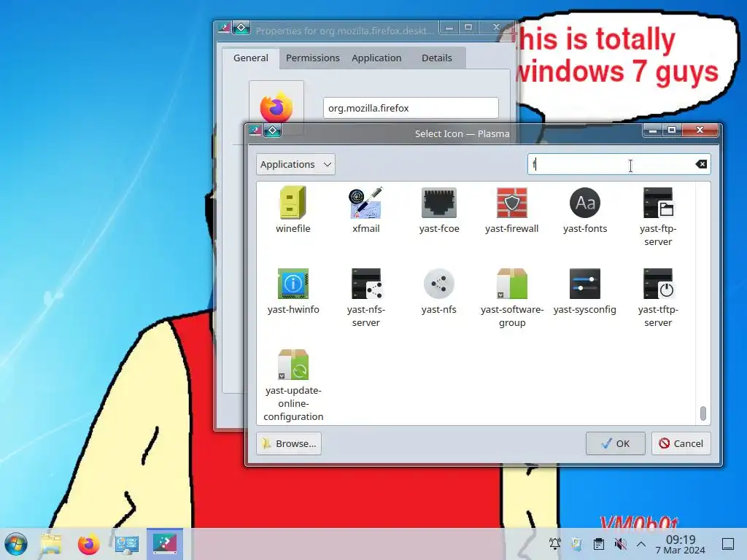747x560 pixels.
Task: Click the show desktop button
Action: click(728, 544)
